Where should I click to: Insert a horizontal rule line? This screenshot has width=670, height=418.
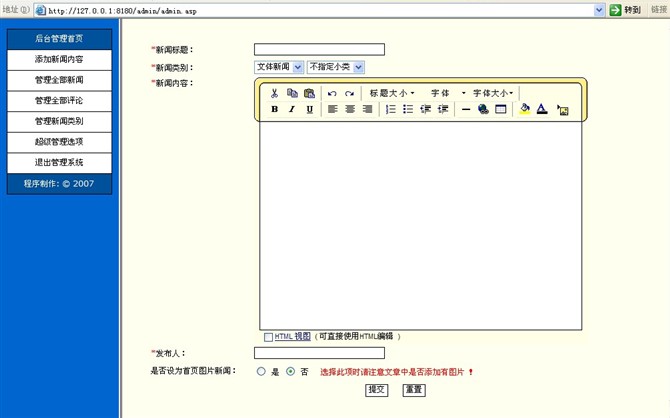coord(466,109)
